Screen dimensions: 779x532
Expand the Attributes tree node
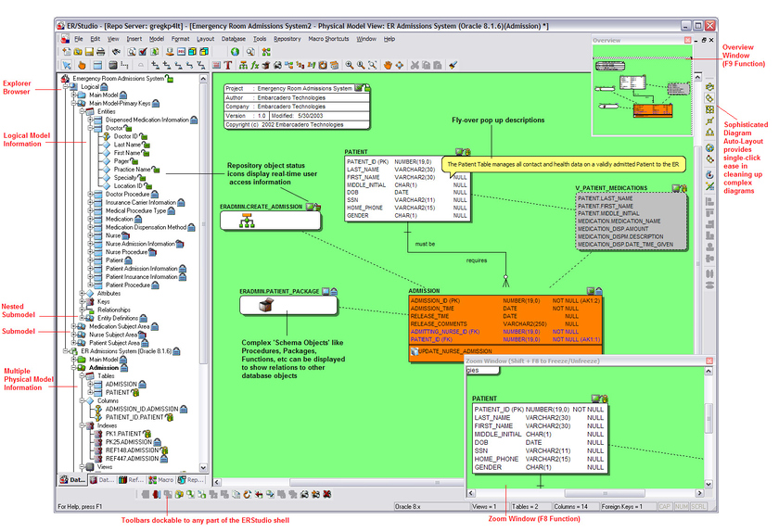80,293
